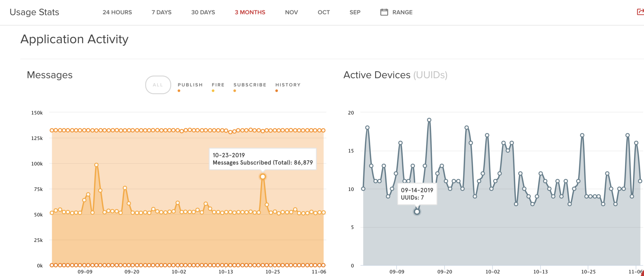Toggle the FIRE series filter
The image size is (644, 276).
[218, 85]
